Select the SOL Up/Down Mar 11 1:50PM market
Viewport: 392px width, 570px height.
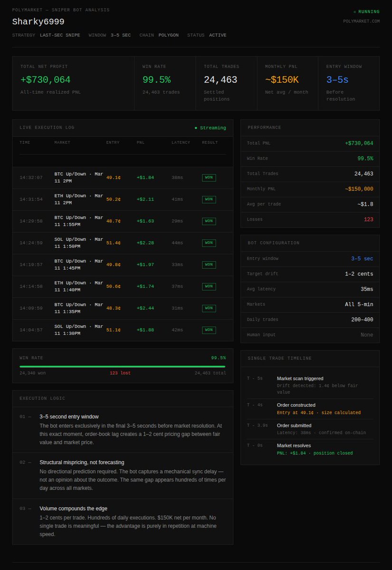pos(78,243)
